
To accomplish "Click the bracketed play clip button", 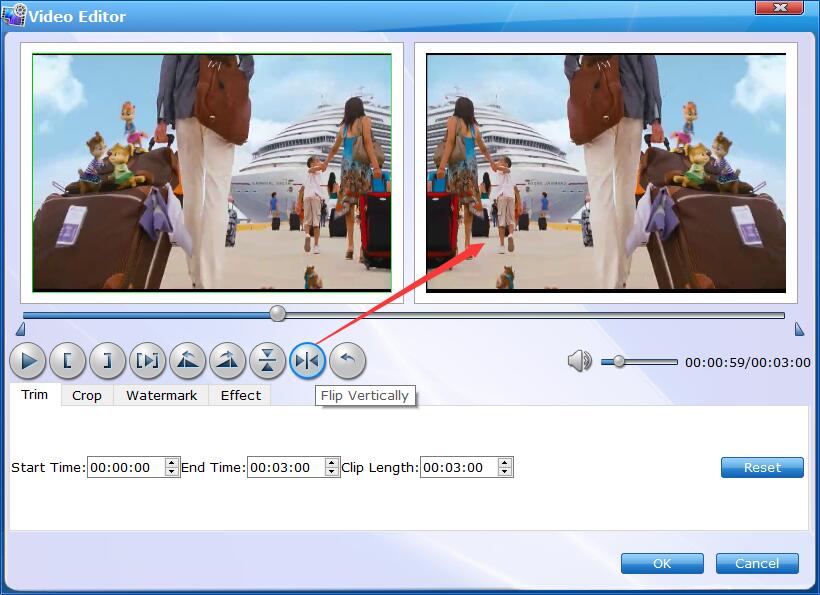I will (148, 360).
